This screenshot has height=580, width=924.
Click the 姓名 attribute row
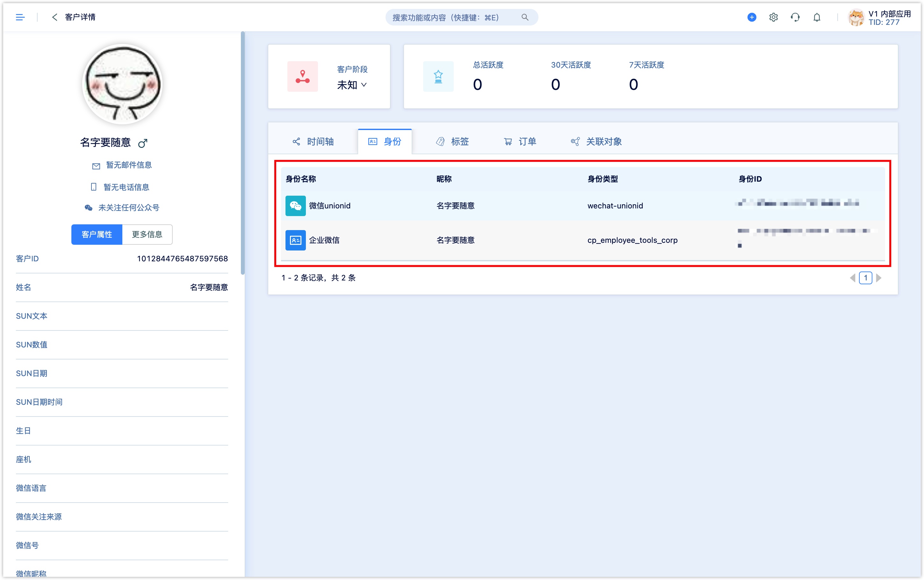tap(122, 287)
